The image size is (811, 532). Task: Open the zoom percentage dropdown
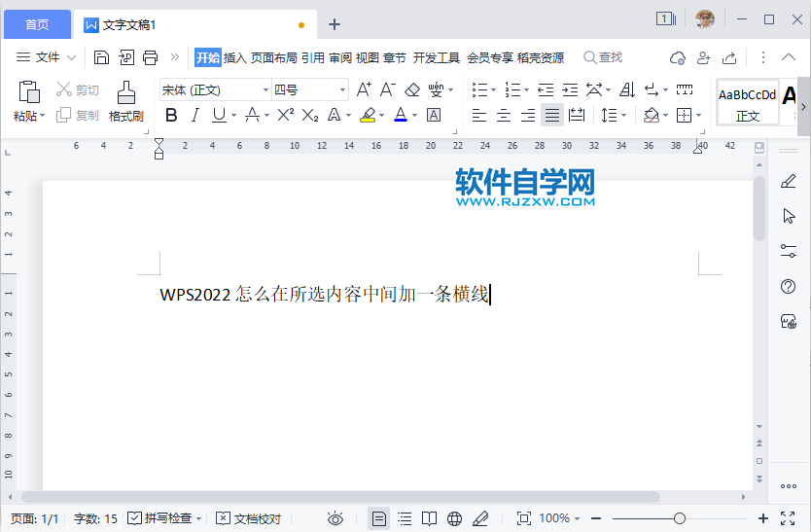click(578, 518)
